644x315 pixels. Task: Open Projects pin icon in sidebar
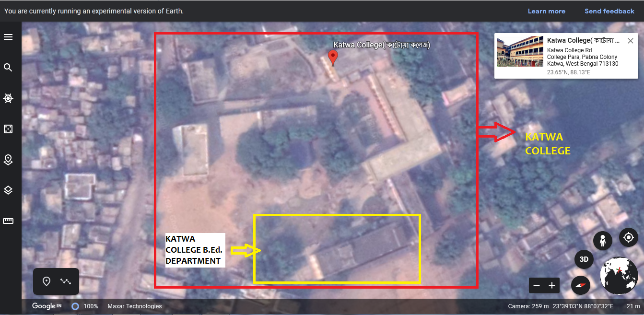pos(8,160)
